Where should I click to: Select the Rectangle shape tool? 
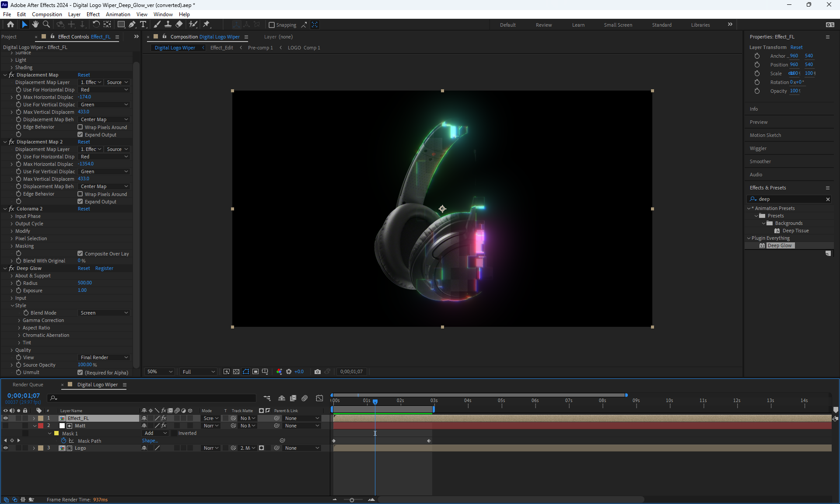click(x=121, y=24)
